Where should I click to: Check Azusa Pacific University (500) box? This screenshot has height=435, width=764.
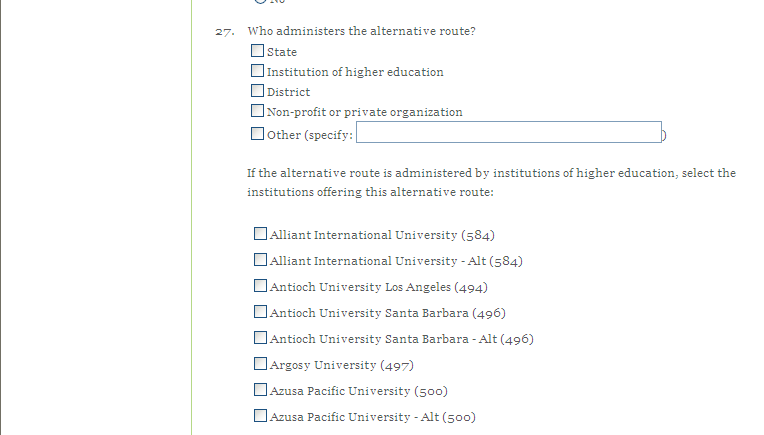point(261,390)
